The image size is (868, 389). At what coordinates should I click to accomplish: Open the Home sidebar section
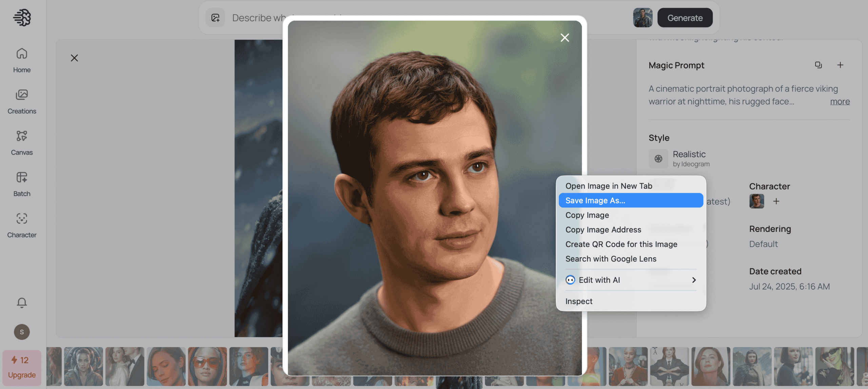(22, 60)
